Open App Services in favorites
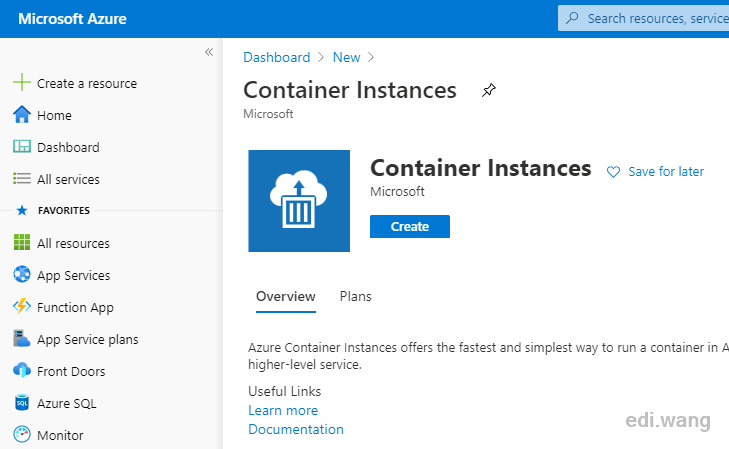 74,276
